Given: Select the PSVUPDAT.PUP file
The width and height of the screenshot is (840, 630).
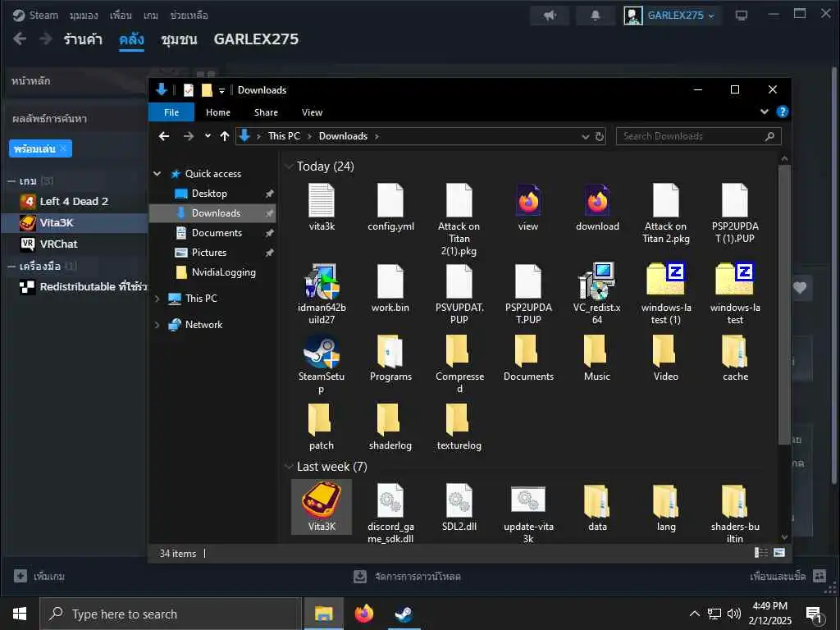Looking at the screenshot, I should coord(459,294).
